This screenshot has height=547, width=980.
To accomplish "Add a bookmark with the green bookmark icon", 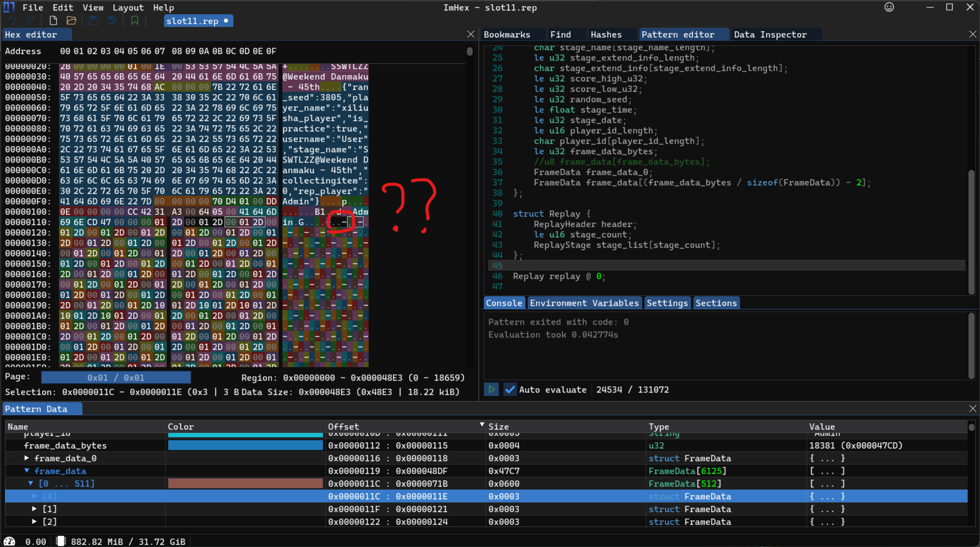I will [134, 21].
